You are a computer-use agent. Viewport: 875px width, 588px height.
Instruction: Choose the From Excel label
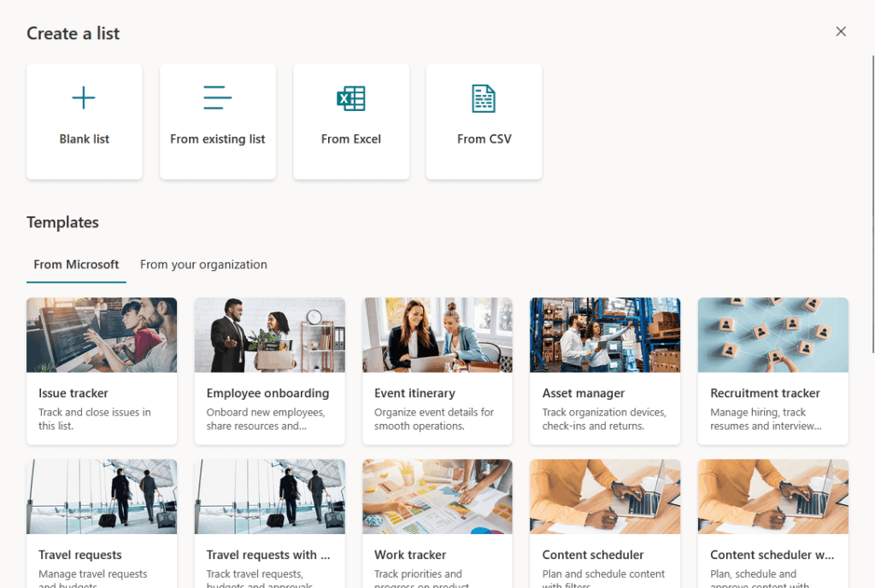click(351, 139)
